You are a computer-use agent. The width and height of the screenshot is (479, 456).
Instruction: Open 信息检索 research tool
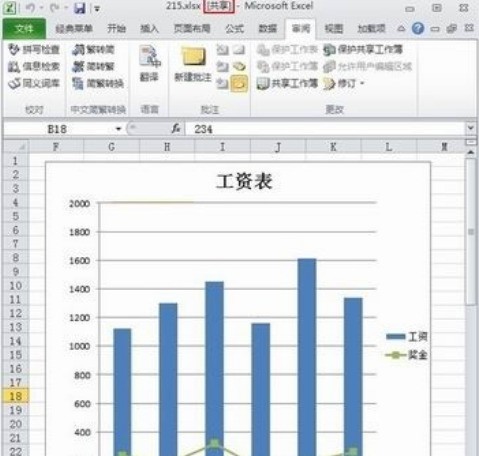point(34,67)
